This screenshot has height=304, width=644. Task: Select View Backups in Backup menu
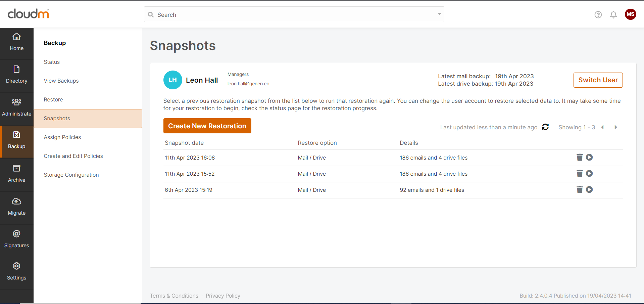(61, 81)
